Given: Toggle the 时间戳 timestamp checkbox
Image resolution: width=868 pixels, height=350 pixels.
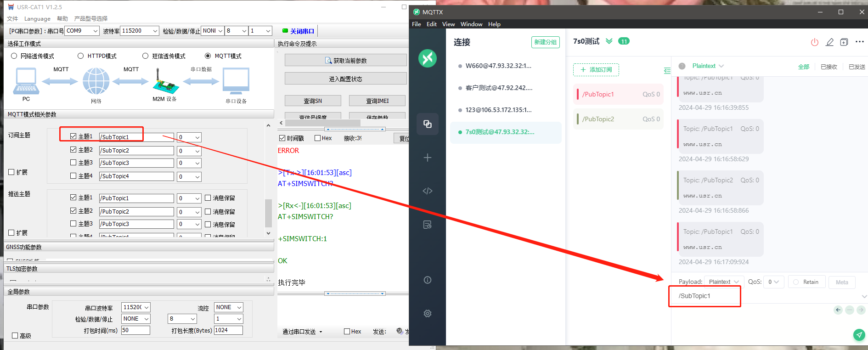Looking at the screenshot, I should coord(282,138).
